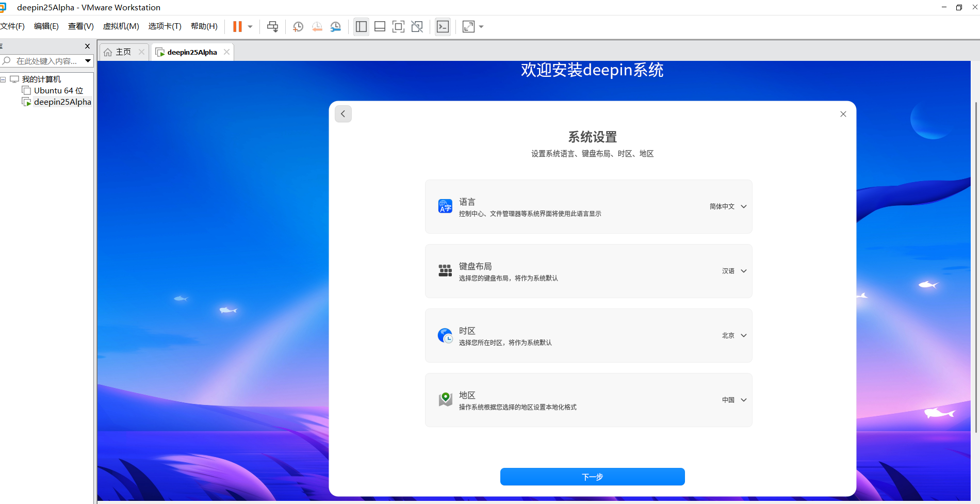Image resolution: width=980 pixels, height=504 pixels.
Task: Take a snapshot of the virtual machine
Action: (x=298, y=27)
